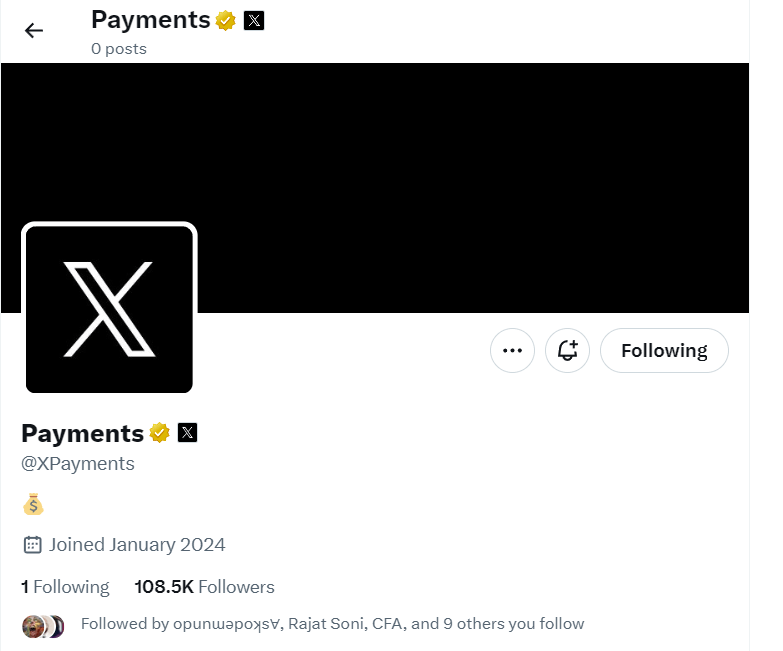Open the three-dots more options menu
This screenshot has width=783, height=651.
(x=512, y=350)
